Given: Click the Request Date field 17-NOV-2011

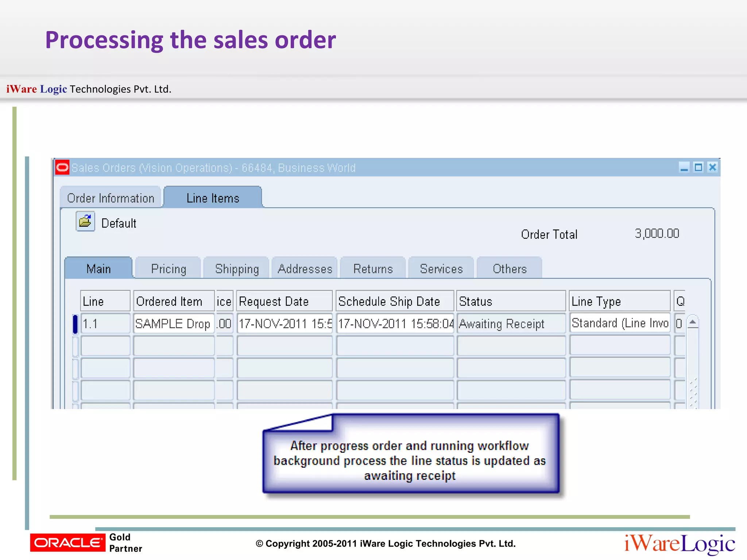Looking at the screenshot, I should coord(285,323).
